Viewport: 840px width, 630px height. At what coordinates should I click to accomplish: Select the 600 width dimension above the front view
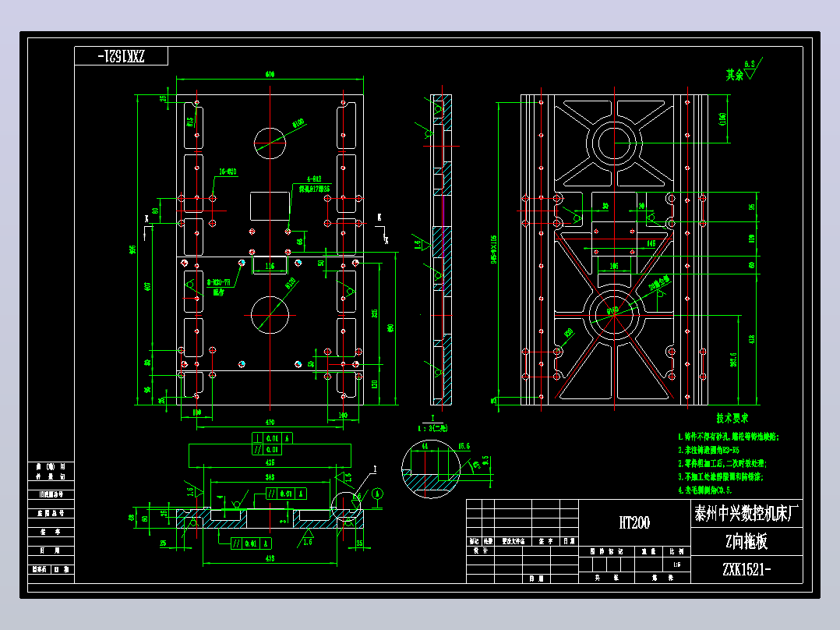pyautogui.click(x=270, y=74)
